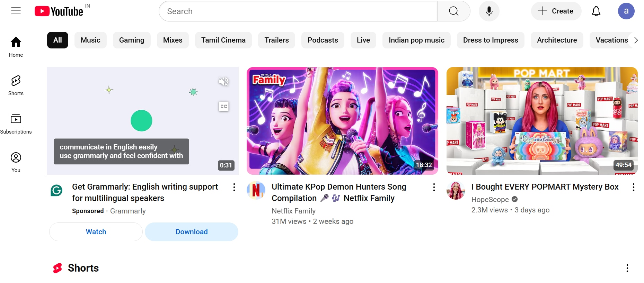Click the Grammarly channel avatar

click(56, 190)
